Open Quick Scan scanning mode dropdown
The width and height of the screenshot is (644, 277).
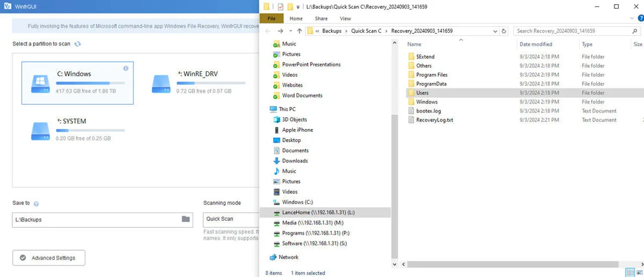click(231, 219)
